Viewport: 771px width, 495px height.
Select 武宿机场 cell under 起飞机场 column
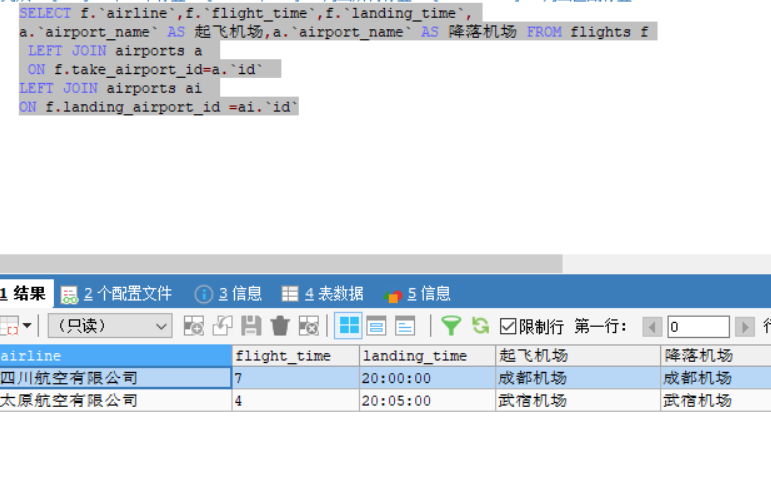click(x=578, y=401)
